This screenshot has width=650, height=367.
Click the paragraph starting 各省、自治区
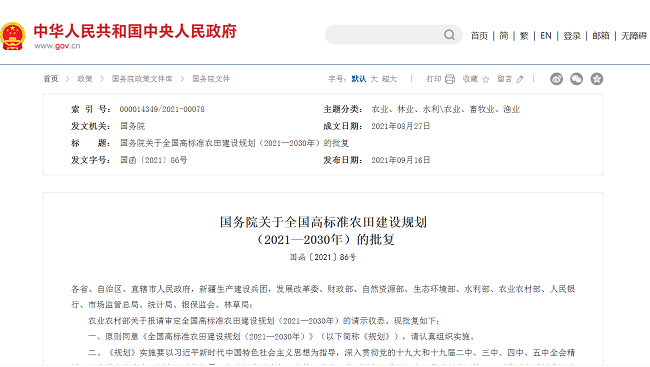coord(323,297)
